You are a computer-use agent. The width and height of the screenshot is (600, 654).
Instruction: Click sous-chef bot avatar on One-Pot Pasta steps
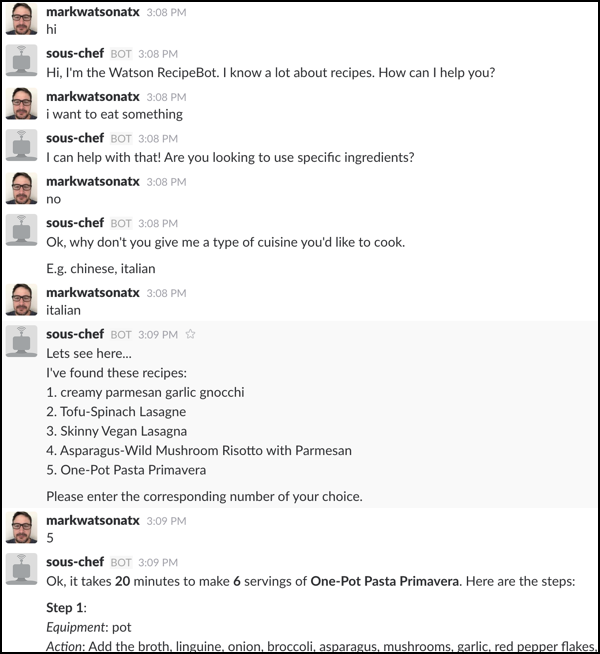pos(21,569)
